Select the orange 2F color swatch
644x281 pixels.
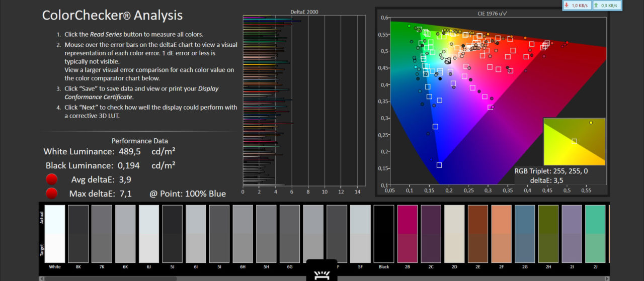(501, 234)
